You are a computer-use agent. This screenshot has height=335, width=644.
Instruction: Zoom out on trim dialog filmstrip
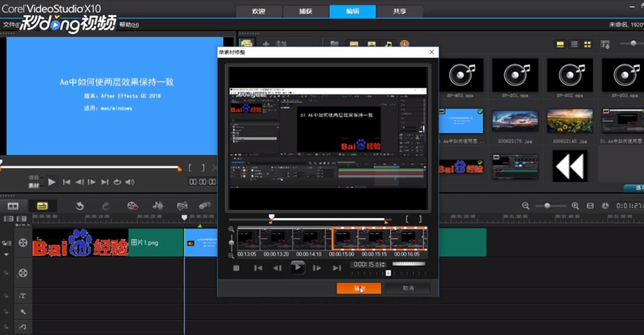[231, 256]
